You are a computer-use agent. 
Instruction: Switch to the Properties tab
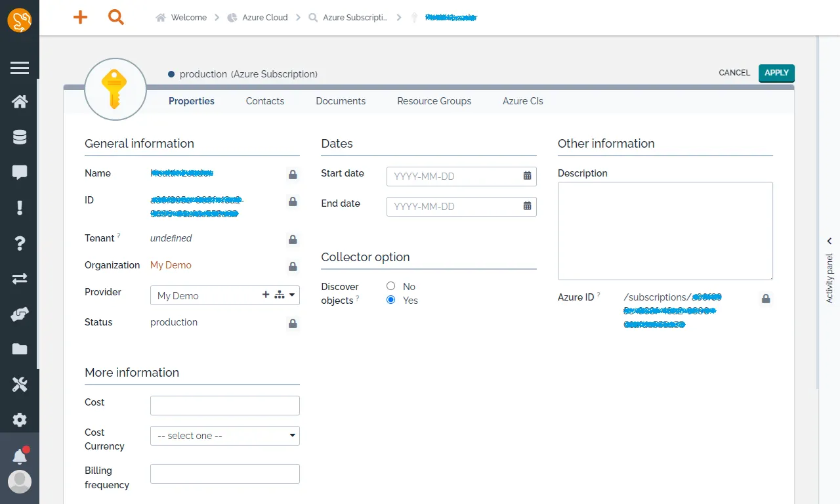tap(192, 101)
